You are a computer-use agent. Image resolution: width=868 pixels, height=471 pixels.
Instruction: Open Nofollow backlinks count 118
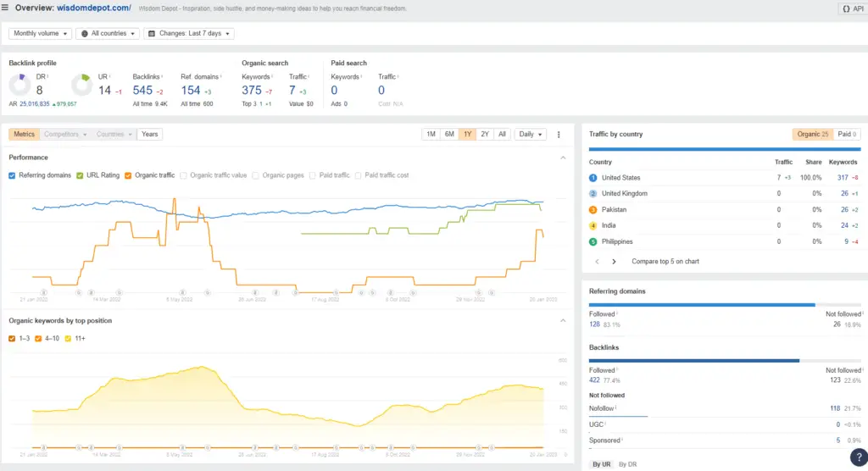[x=835, y=408]
